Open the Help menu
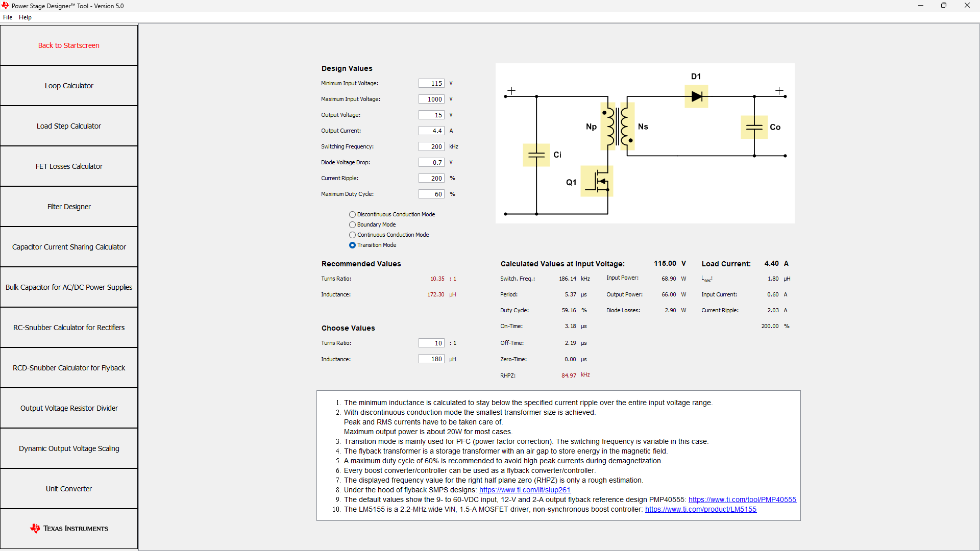This screenshot has height=551, width=980. click(x=25, y=17)
